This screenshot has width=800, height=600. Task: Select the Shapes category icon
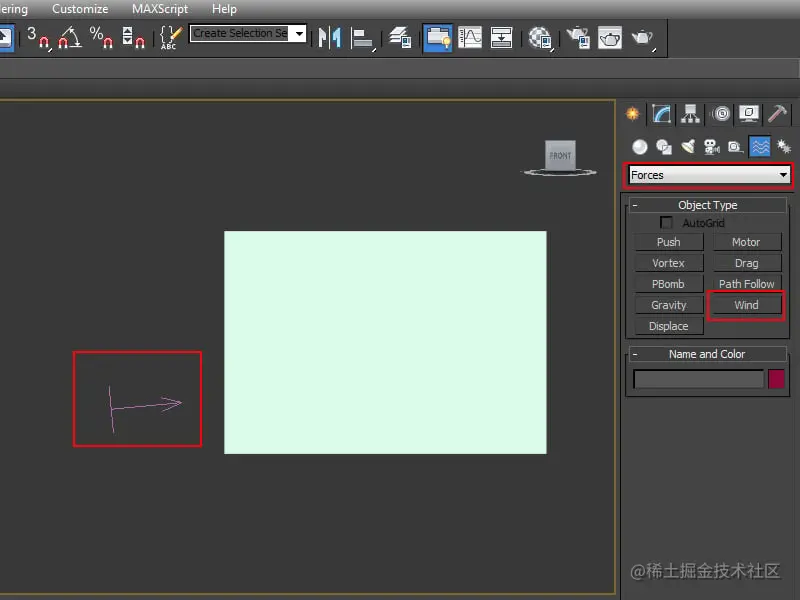point(664,147)
